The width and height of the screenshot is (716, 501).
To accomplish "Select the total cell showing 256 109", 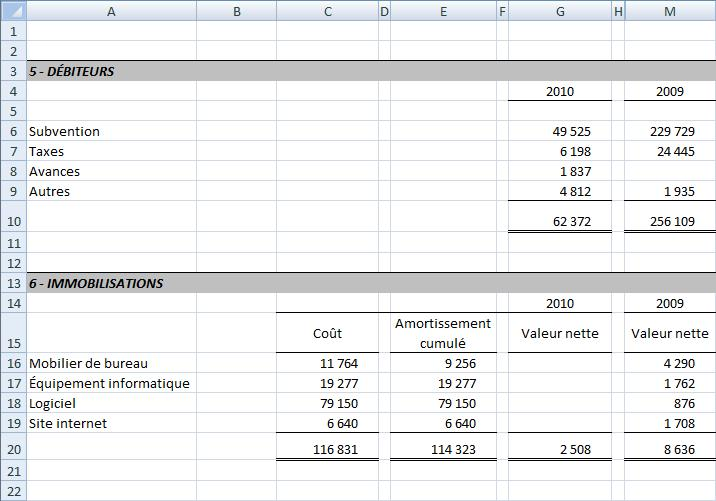I will 670,221.
